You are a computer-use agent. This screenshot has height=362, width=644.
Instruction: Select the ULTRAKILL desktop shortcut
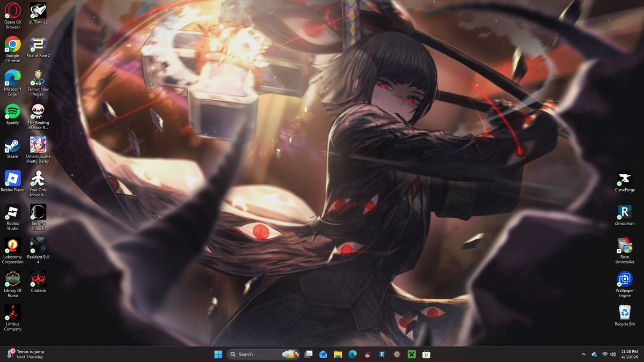pos(38,13)
